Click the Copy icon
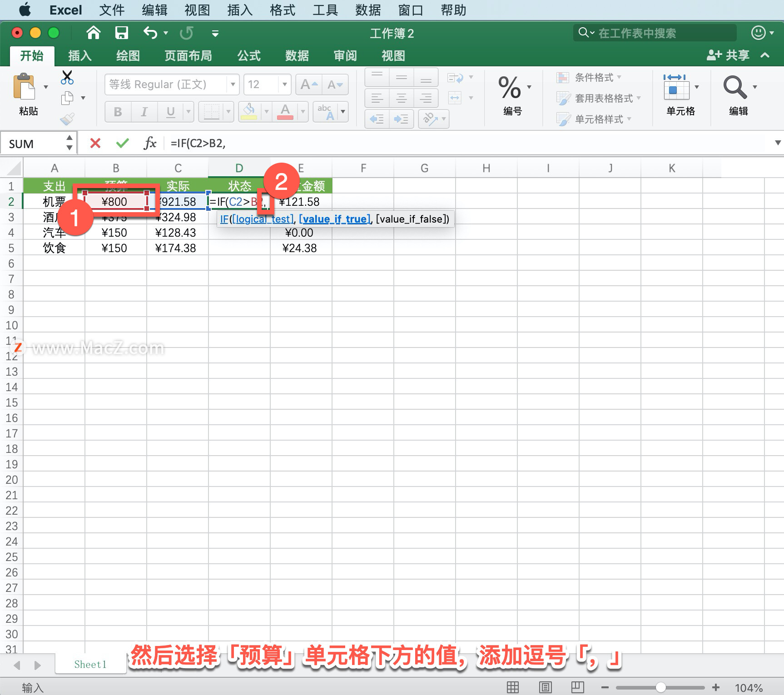Image resolution: width=784 pixels, height=695 pixels. 67,98
